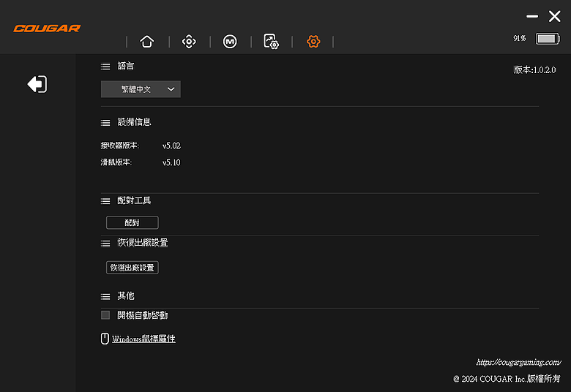Open the DPI crosshair settings tab
This screenshot has height=392, width=571.
click(189, 42)
